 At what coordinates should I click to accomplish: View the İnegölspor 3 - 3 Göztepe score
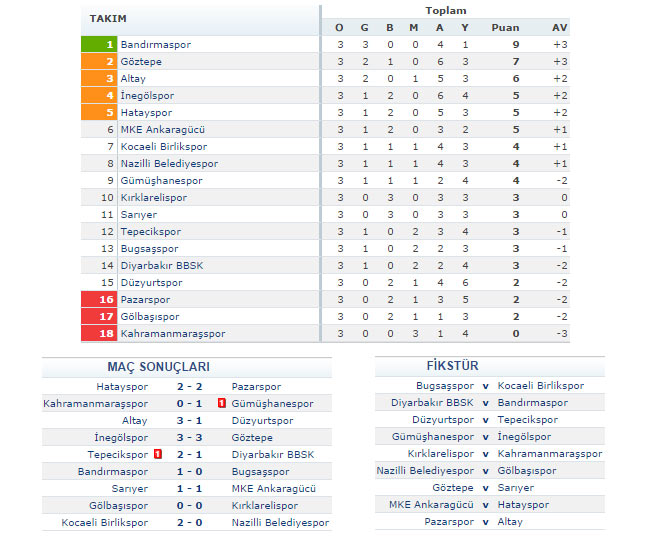[190, 438]
